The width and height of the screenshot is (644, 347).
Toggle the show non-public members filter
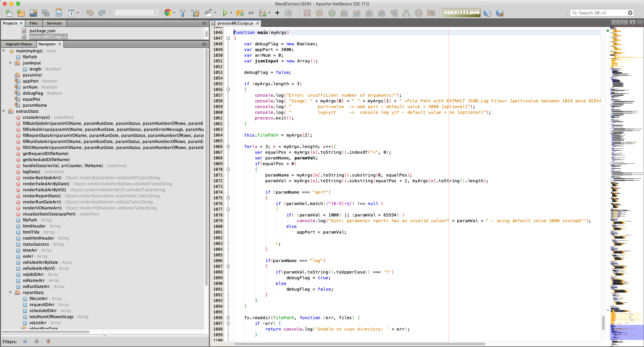coord(48,342)
